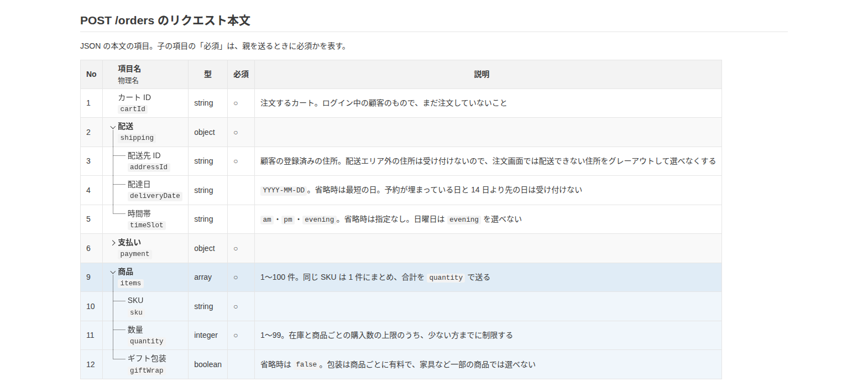Image resolution: width=868 pixels, height=392 pixels.
Task: Click the cartId description text
Action: coord(384,103)
